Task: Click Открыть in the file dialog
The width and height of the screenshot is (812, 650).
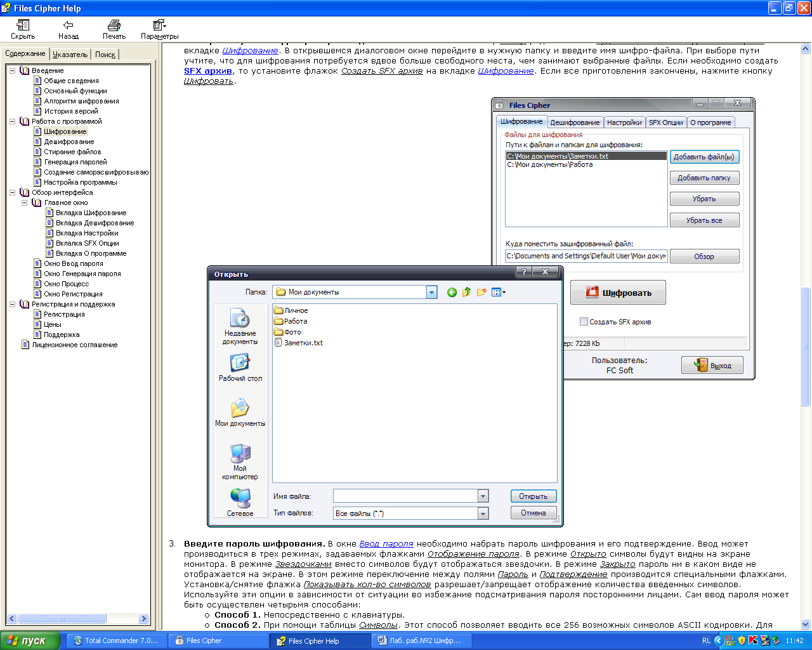Action: 534,496
